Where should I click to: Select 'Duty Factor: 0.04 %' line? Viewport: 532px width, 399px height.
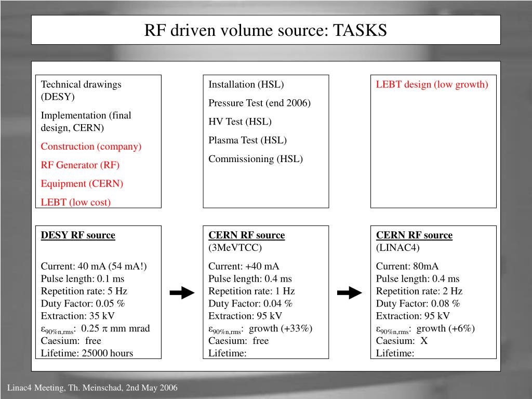pyautogui.click(x=250, y=303)
